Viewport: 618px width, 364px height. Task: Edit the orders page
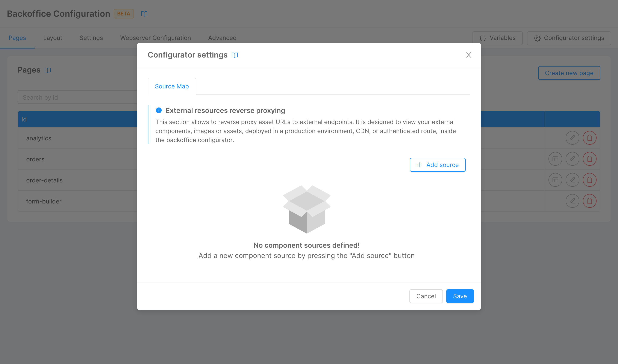(572, 159)
